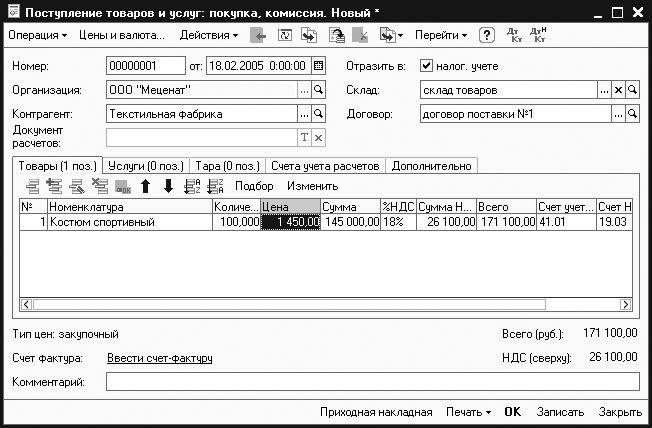The image size is (652, 428).
Task: Click the find-in-list left arrow toolbar icon
Action: pyautogui.click(x=258, y=36)
